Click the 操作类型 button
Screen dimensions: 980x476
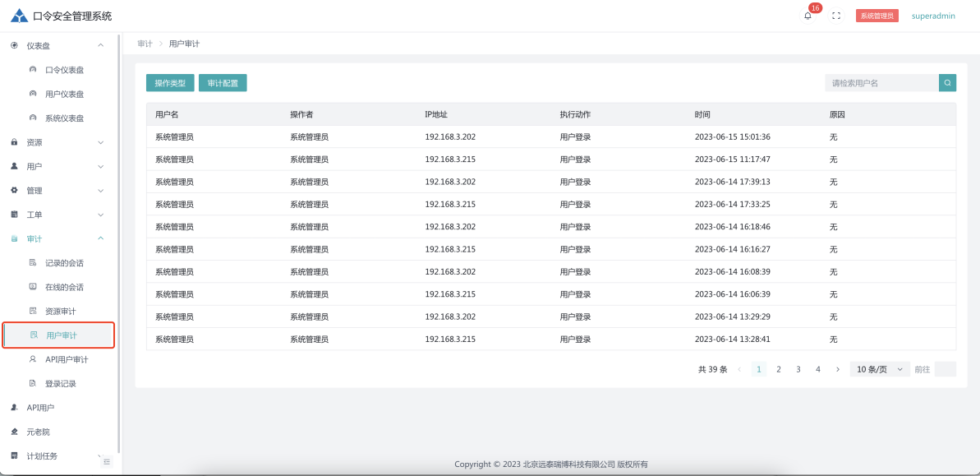(x=170, y=83)
